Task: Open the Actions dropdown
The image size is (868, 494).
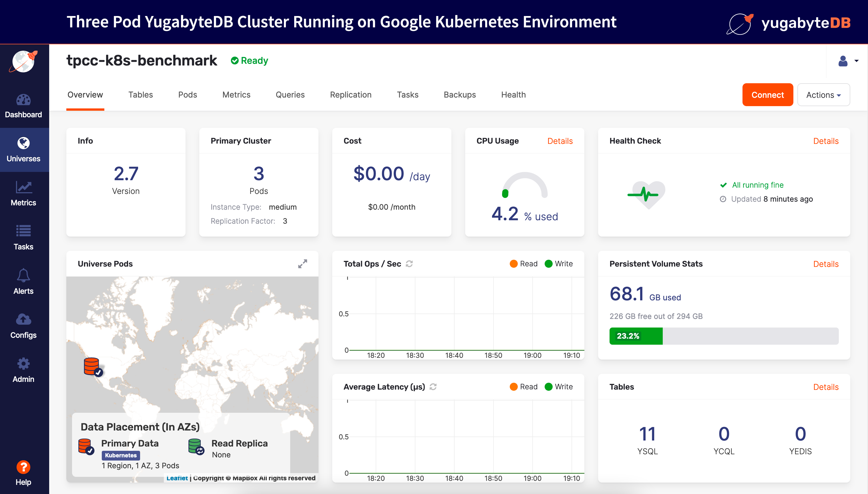Action: point(823,95)
